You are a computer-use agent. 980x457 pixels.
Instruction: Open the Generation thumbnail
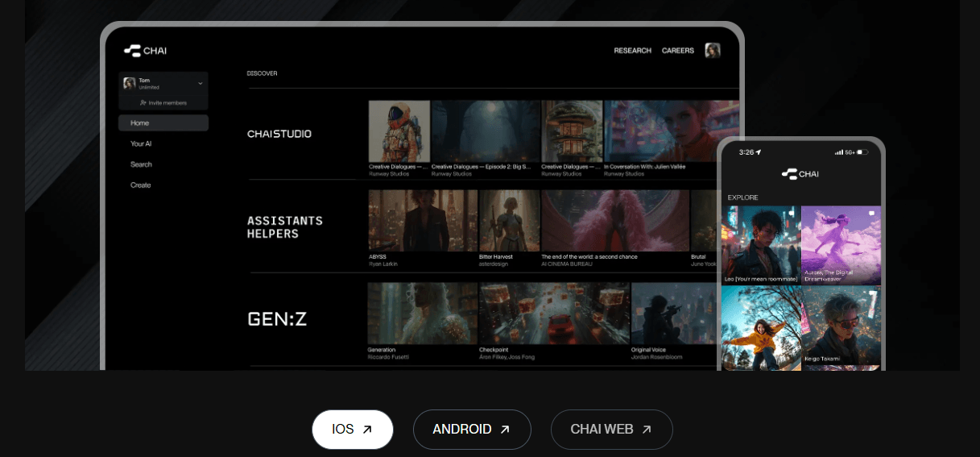tap(423, 314)
